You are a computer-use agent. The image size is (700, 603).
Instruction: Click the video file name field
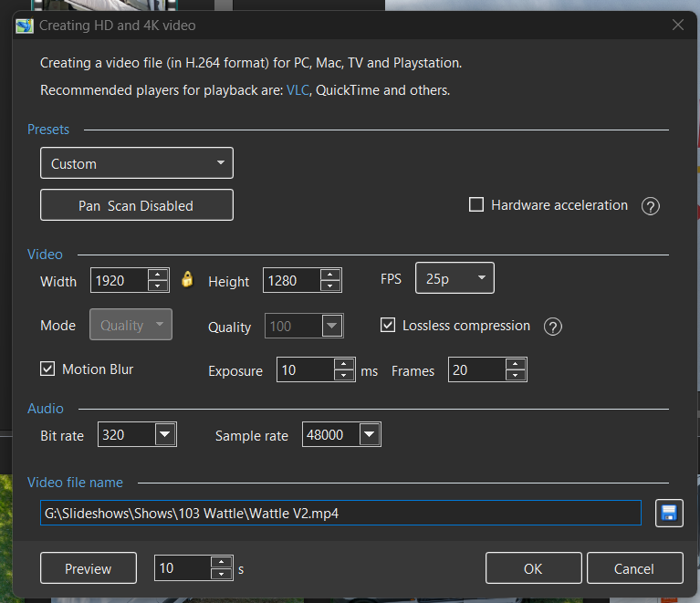[x=340, y=514]
